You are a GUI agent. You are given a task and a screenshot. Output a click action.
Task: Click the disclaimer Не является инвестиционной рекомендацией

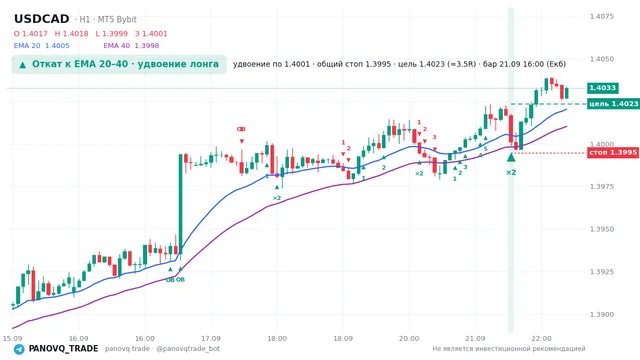click(x=509, y=349)
